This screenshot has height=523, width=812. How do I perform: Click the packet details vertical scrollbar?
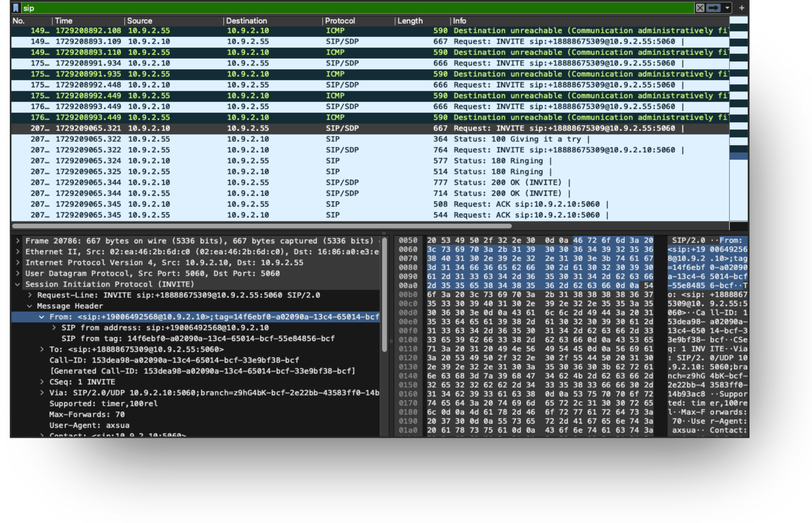click(384, 294)
